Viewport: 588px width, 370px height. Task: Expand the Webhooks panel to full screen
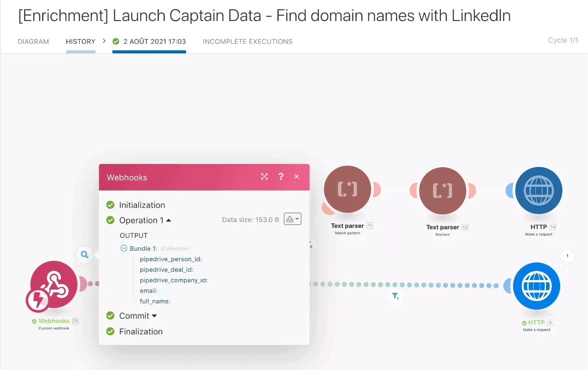click(x=265, y=177)
